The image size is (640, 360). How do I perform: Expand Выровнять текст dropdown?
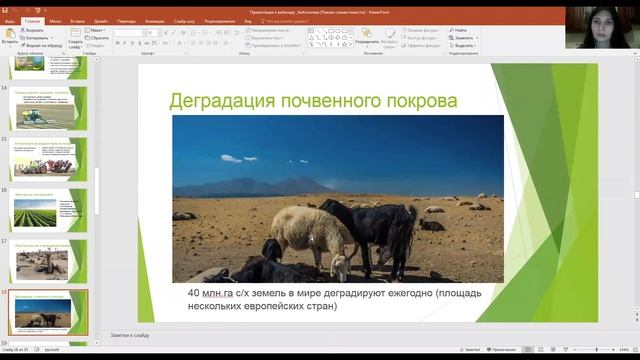click(x=264, y=38)
